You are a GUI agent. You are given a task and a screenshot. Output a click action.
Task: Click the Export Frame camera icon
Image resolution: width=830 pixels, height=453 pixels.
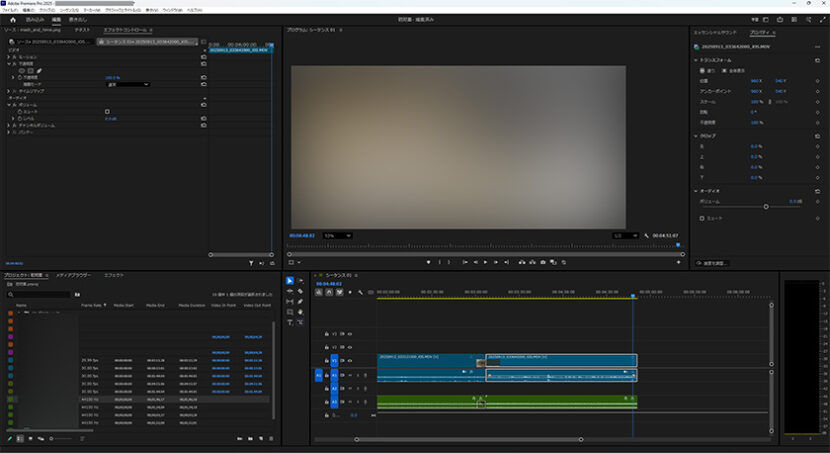543,262
